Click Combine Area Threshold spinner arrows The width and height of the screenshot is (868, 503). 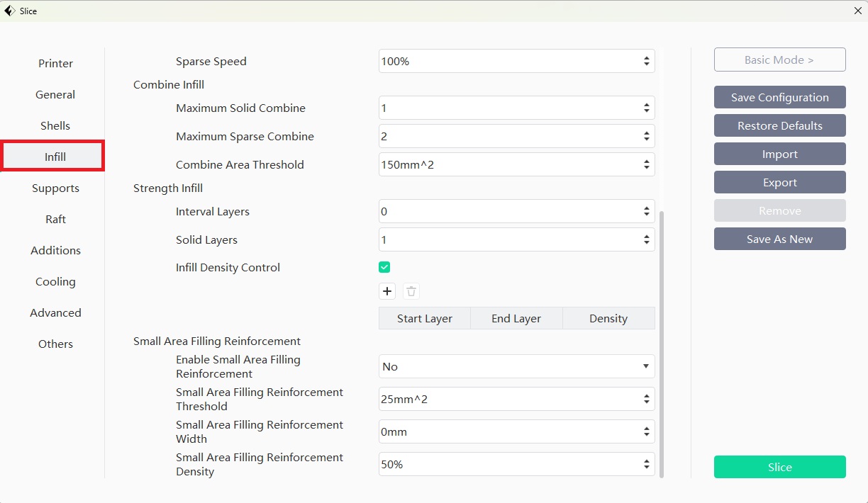tap(646, 165)
